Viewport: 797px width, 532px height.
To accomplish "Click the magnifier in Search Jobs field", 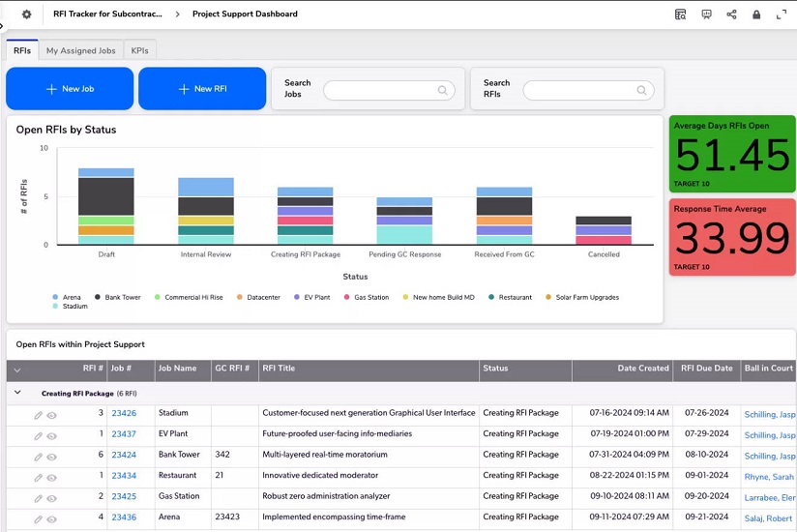I will [x=443, y=90].
